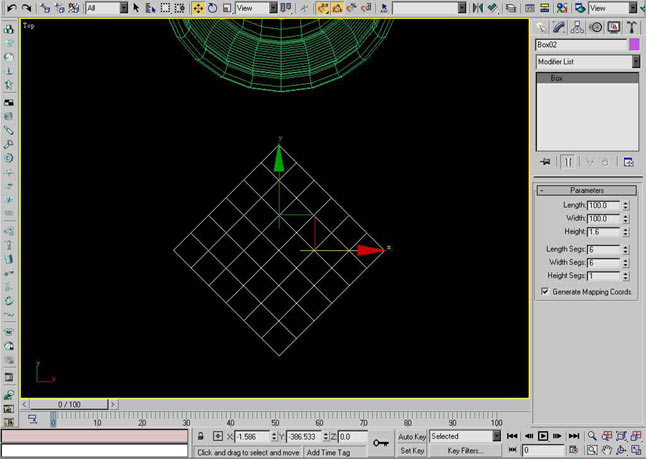The width and height of the screenshot is (646, 459).
Task: Open the Reference Coordinate System 'View' dropdown
Action: point(256,8)
